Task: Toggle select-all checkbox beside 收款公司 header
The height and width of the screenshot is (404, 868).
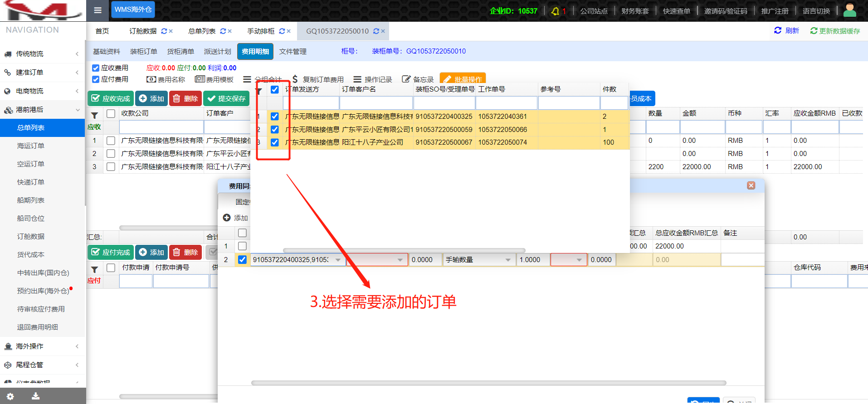Action: (111, 113)
